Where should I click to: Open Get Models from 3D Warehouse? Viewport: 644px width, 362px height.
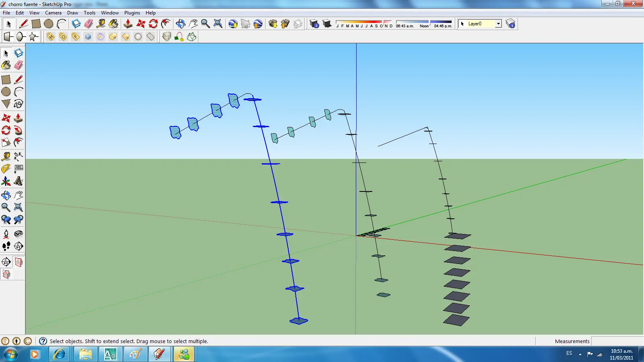[273, 24]
